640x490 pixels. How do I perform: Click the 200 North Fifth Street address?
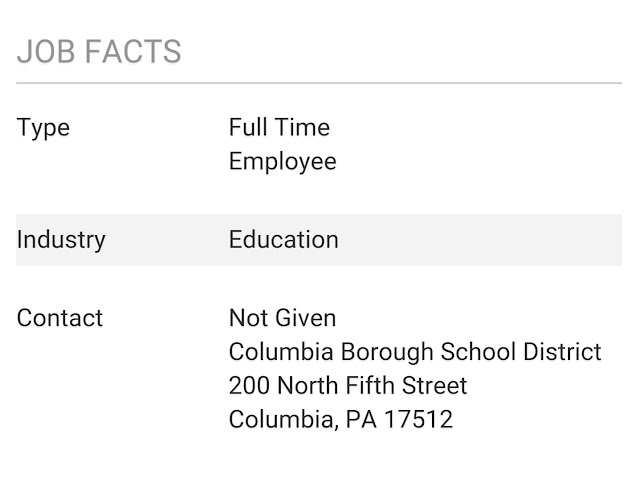pyautogui.click(x=348, y=385)
